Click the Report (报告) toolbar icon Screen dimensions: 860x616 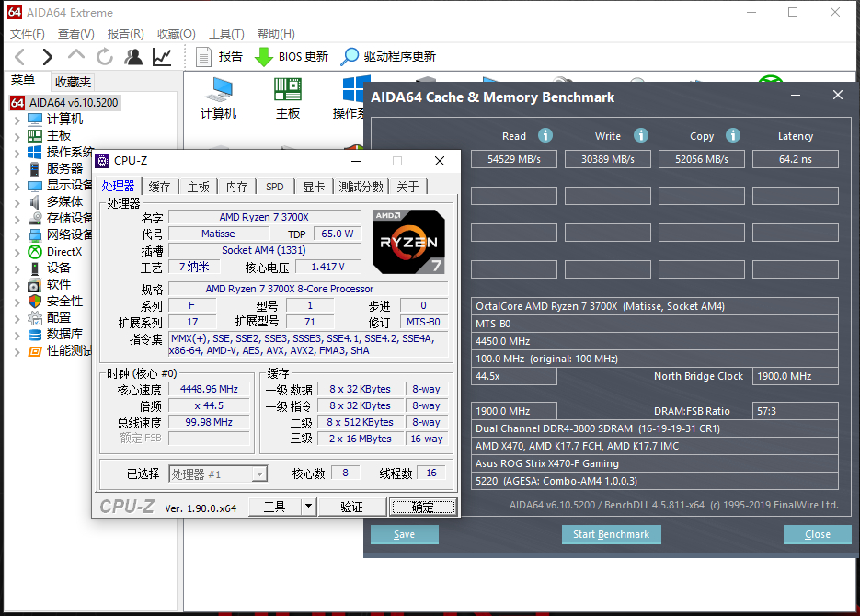(x=204, y=57)
